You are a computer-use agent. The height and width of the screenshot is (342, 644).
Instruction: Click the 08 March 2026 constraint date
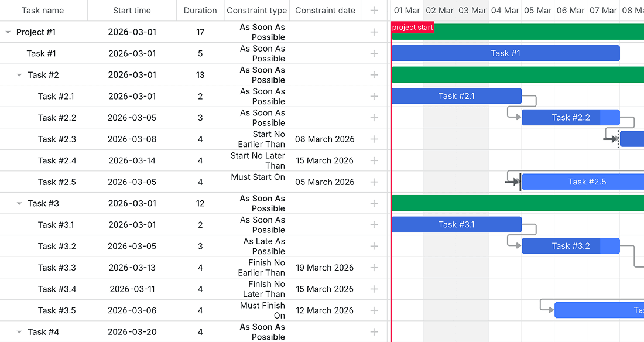[325, 139]
